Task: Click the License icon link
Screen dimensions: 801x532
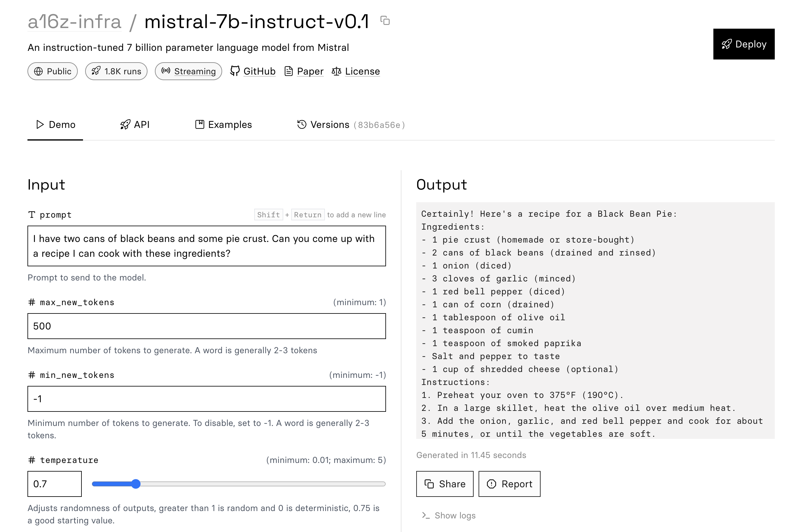Action: [x=355, y=71]
